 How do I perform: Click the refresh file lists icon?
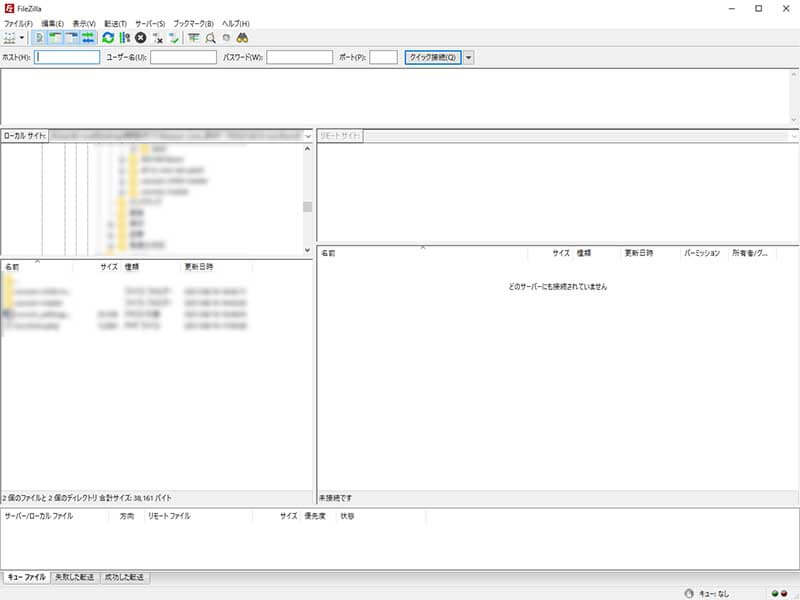pos(108,38)
